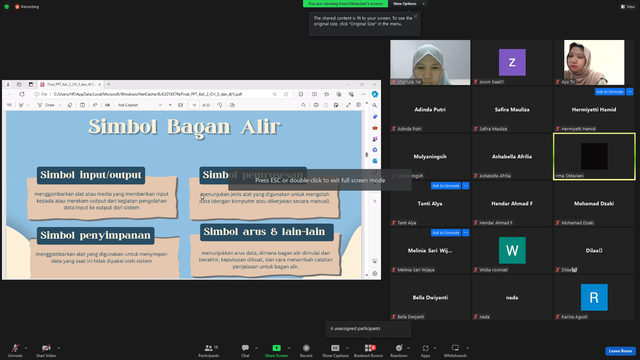Expand arrow beside Reactions

[408, 348]
